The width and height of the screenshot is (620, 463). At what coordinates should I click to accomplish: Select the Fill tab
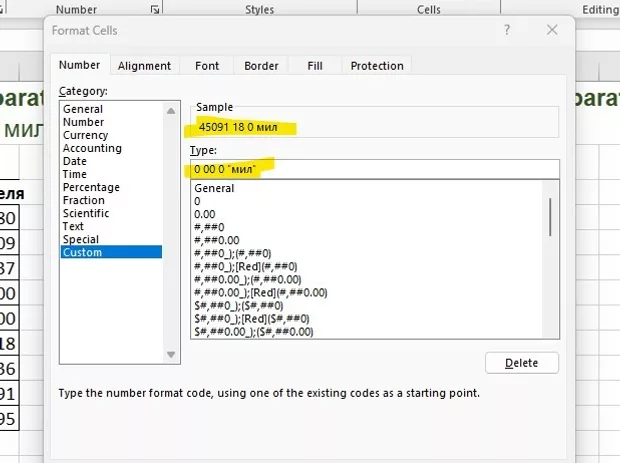[315, 66]
